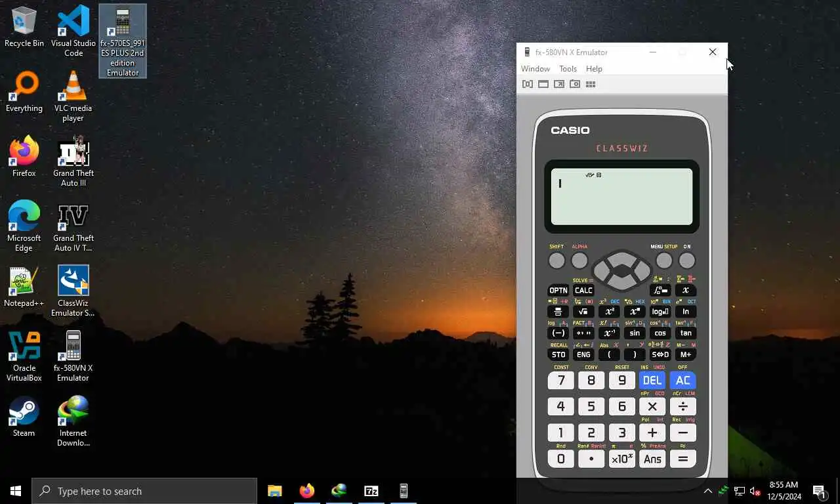Open the 7-Zip icon on the taskbar

coord(371,491)
